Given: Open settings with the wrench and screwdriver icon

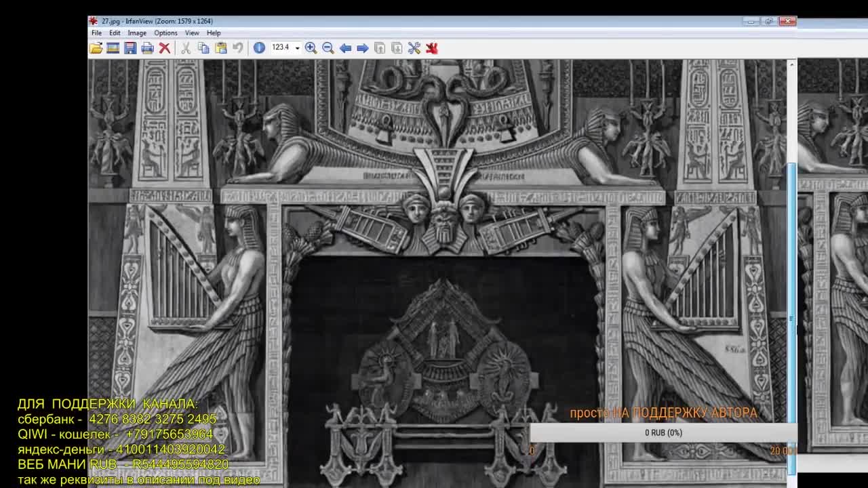Looking at the screenshot, I should point(414,47).
